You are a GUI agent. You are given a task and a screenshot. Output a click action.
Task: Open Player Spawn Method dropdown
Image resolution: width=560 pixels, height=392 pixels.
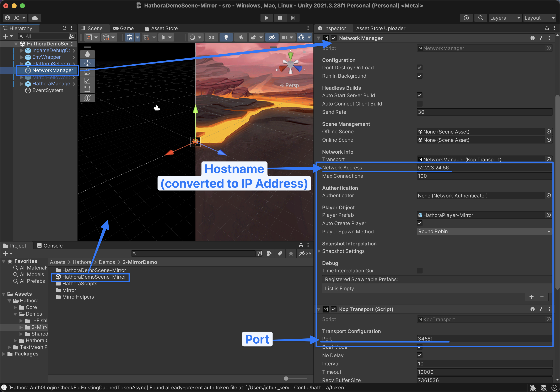tap(484, 231)
